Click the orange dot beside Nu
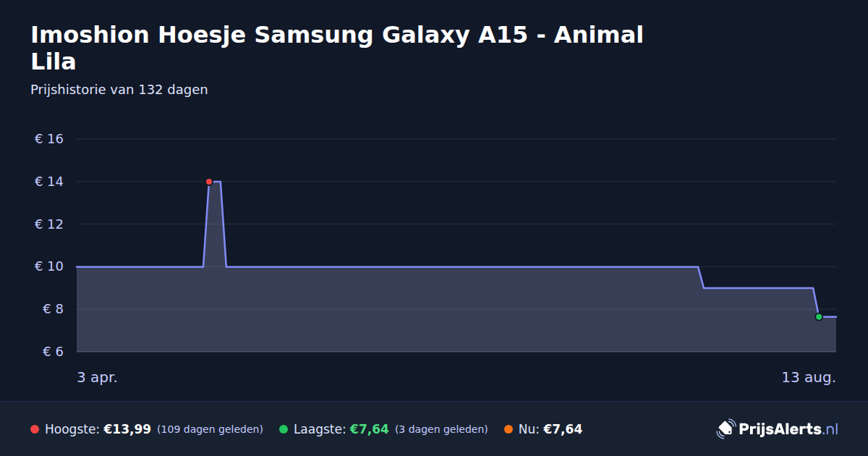 point(509,429)
